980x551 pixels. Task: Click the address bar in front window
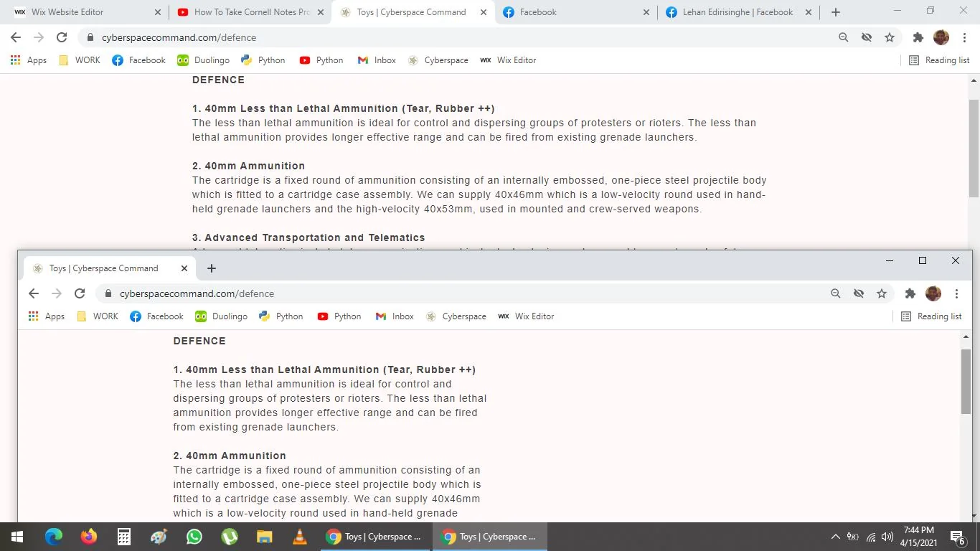(459, 293)
